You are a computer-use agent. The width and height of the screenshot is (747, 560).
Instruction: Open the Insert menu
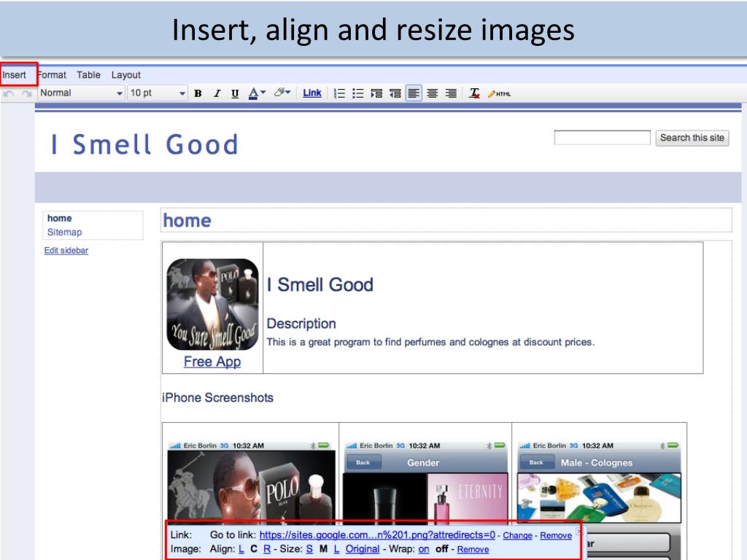tap(15, 75)
